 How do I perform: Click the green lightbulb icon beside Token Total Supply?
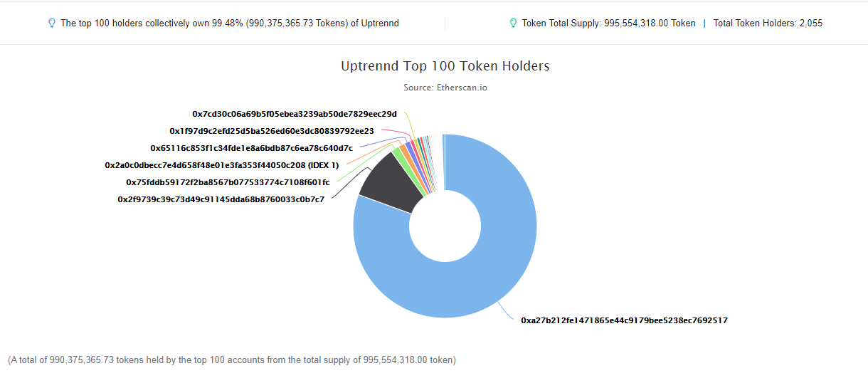(513, 23)
